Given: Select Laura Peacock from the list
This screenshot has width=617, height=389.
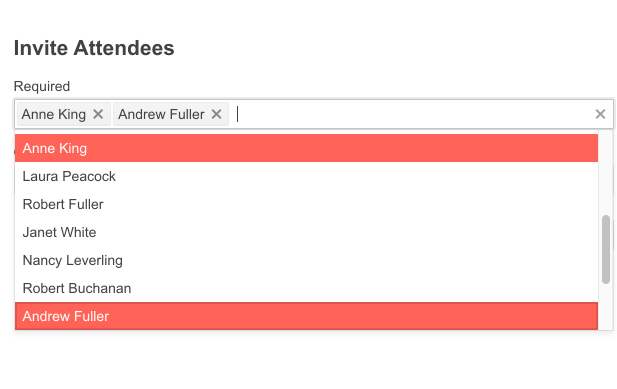Looking at the screenshot, I should click(x=306, y=176).
